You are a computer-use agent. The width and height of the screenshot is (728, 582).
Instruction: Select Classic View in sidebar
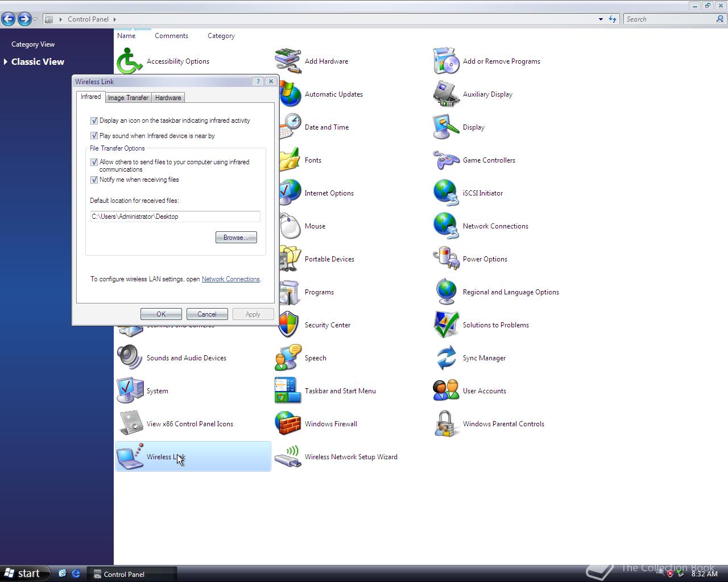38,61
